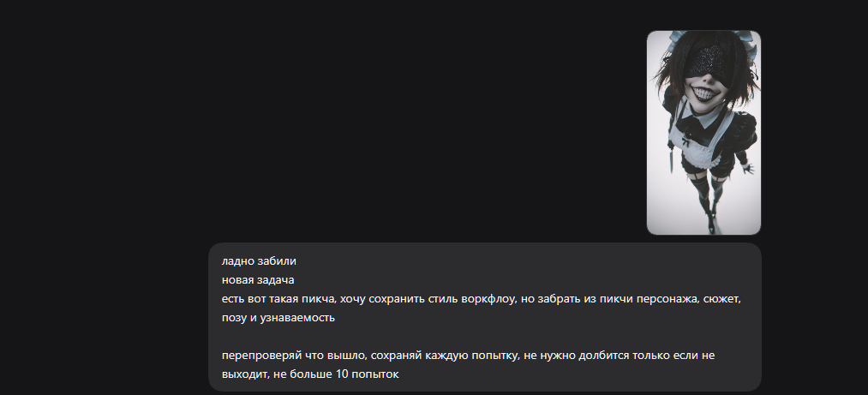The image size is (868, 395).
Task: Click the line 'новая задача' in the message
Action: (258, 280)
